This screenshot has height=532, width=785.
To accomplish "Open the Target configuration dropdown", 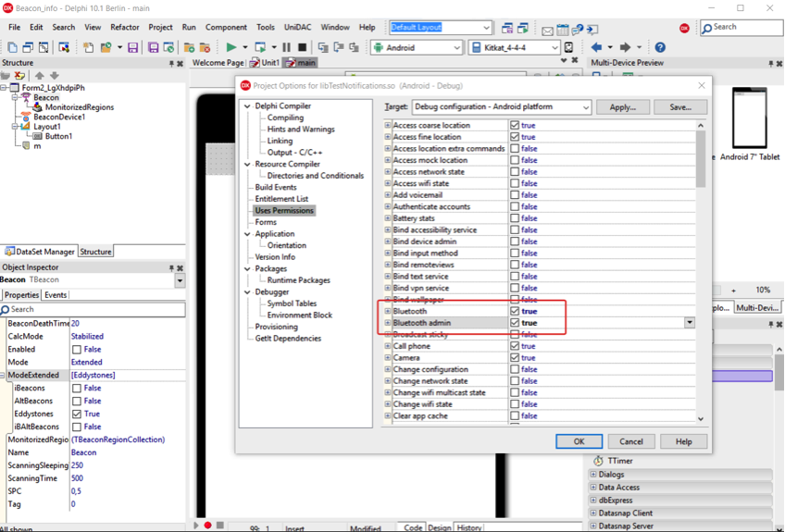I will click(x=585, y=107).
